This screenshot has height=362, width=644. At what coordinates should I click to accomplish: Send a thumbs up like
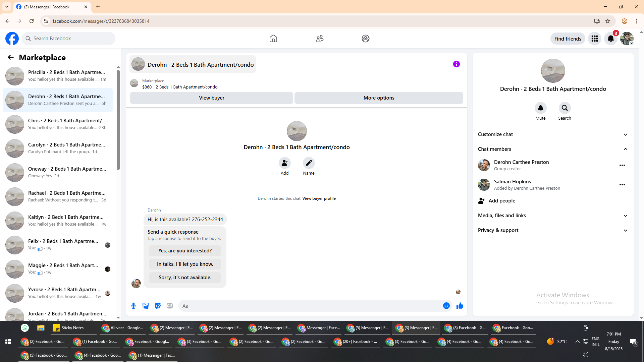pyautogui.click(x=460, y=306)
